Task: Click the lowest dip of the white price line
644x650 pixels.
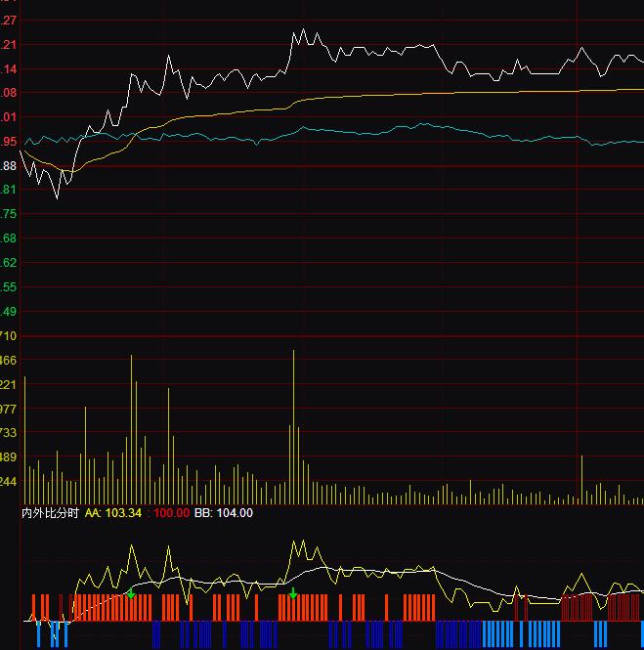Action: 57,197
